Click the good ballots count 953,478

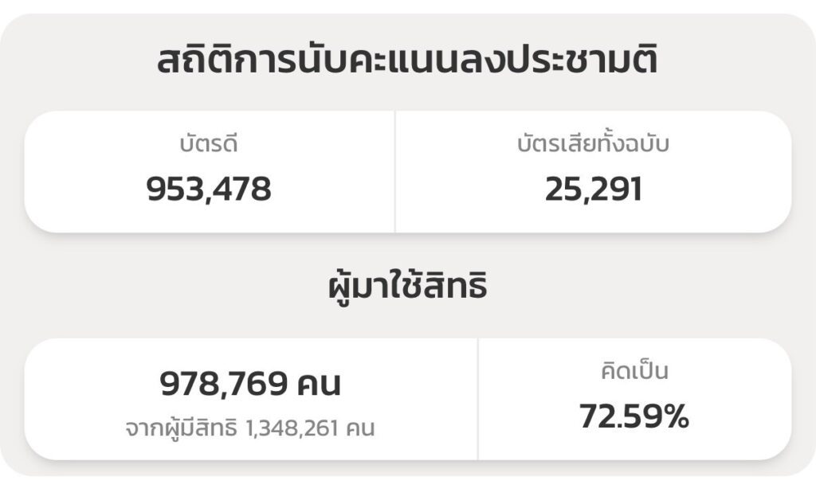pos(209,189)
